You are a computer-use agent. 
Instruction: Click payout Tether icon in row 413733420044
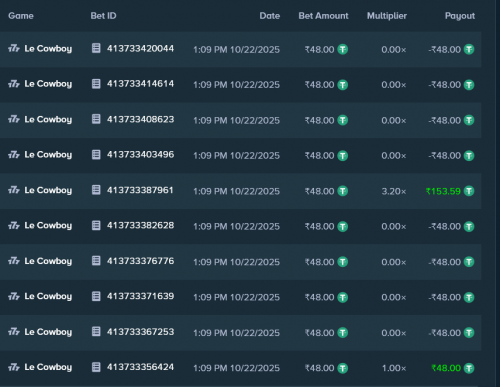click(469, 49)
